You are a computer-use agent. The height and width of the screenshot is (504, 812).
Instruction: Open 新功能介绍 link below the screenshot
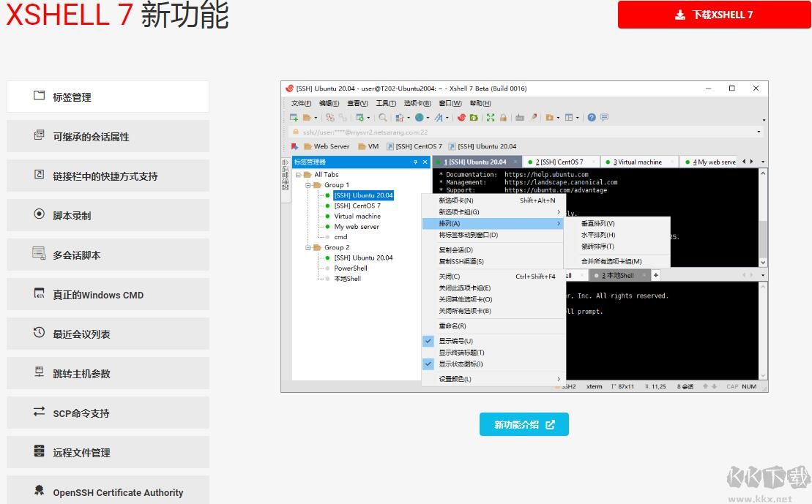[x=524, y=424]
